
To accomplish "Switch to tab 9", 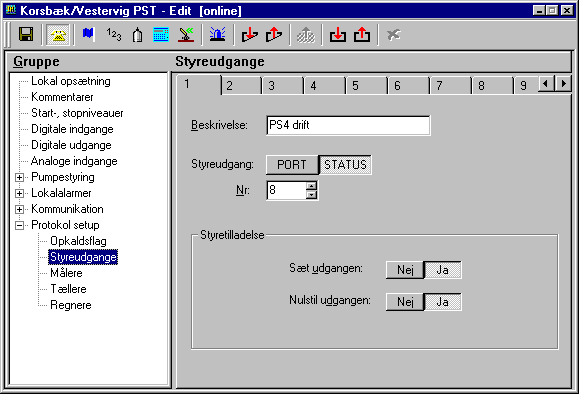I will 526,86.
